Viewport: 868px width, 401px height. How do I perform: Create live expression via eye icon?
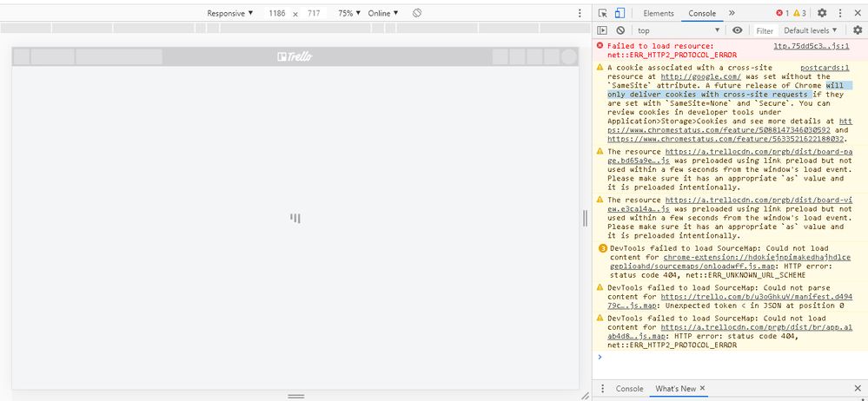point(737,30)
